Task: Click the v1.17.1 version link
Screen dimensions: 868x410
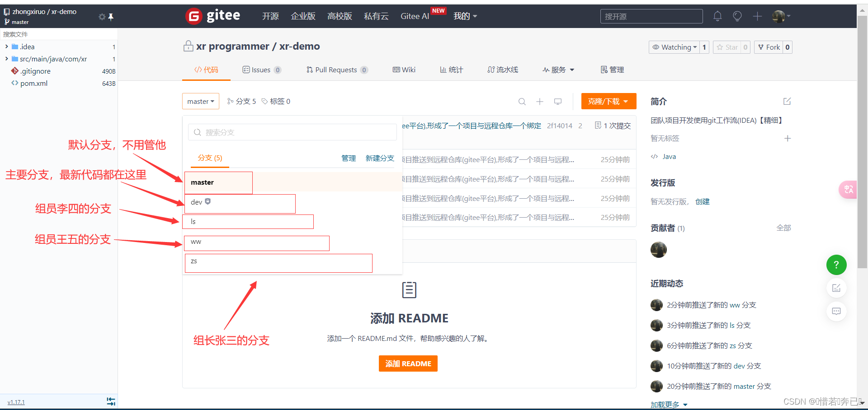Action: tap(16, 402)
